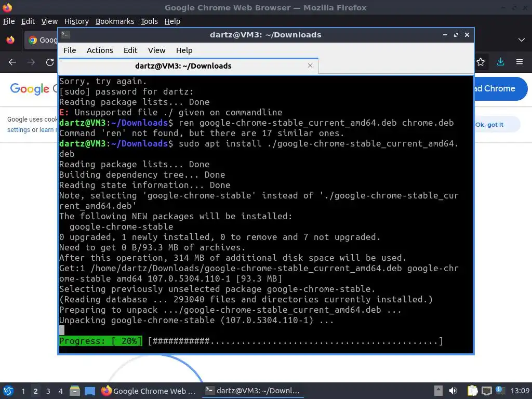Click the 'Unpacking google-chrome-stable' line
Screen dimensions: 532x399
pyautogui.click(x=196, y=320)
